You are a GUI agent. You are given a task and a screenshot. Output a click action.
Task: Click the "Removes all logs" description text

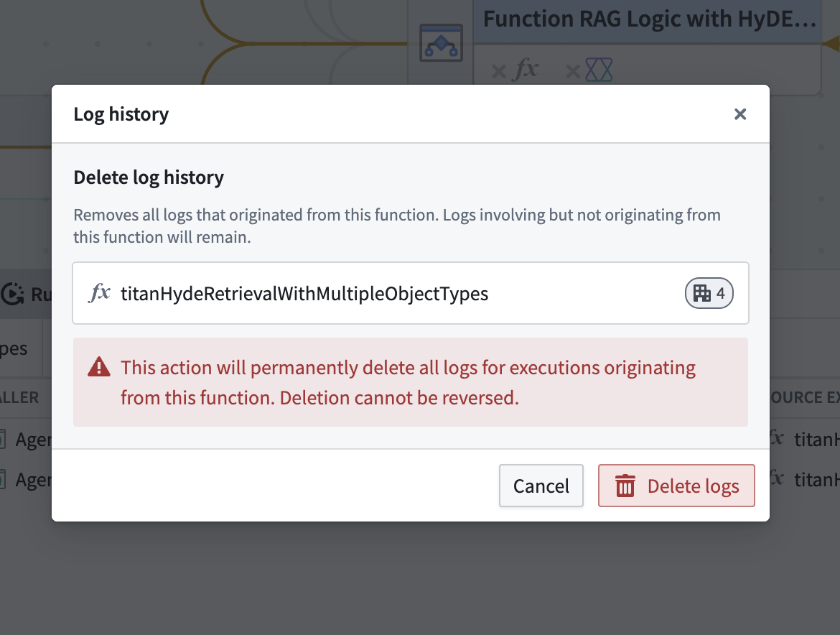(397, 226)
